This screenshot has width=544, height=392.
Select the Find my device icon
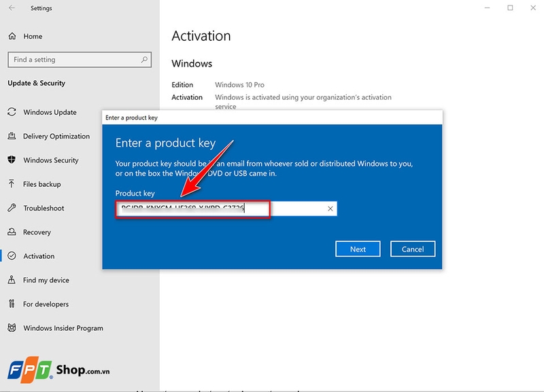[12, 280]
